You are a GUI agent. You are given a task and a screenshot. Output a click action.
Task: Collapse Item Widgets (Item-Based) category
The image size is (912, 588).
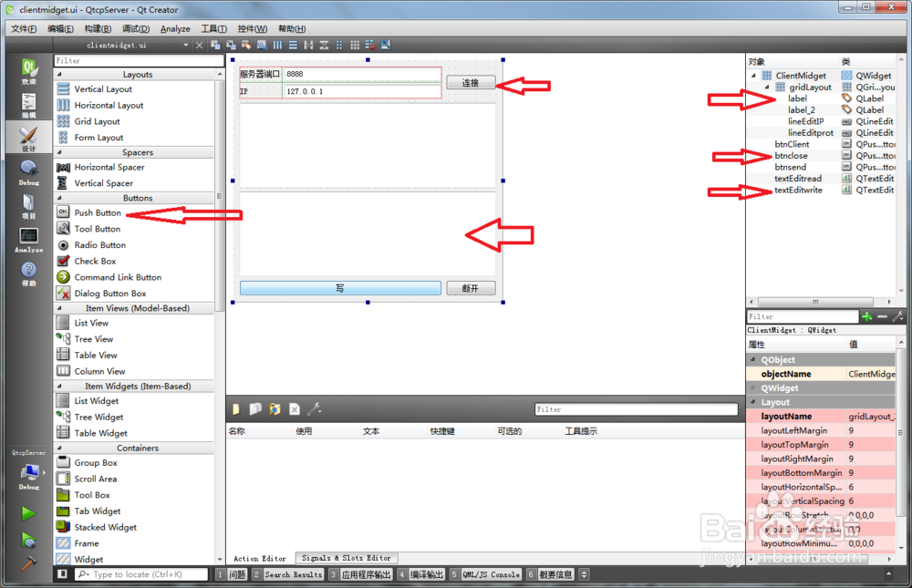tap(59, 387)
